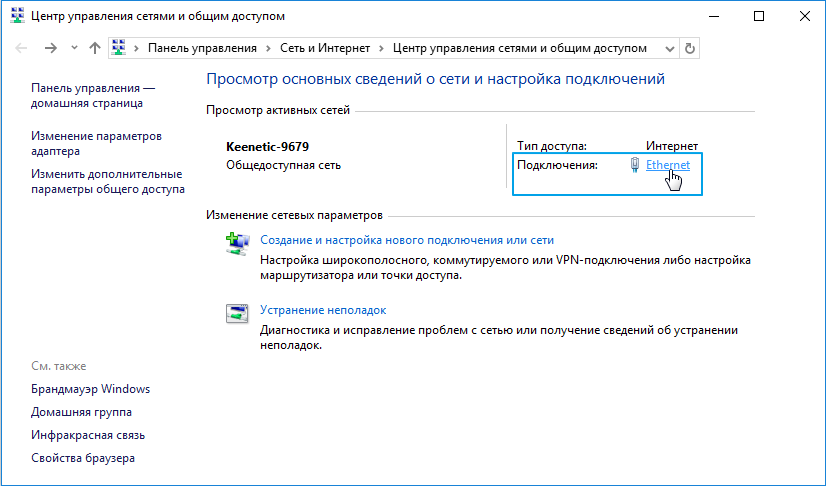
Task: Open Свойства браузера link
Action: point(83,458)
